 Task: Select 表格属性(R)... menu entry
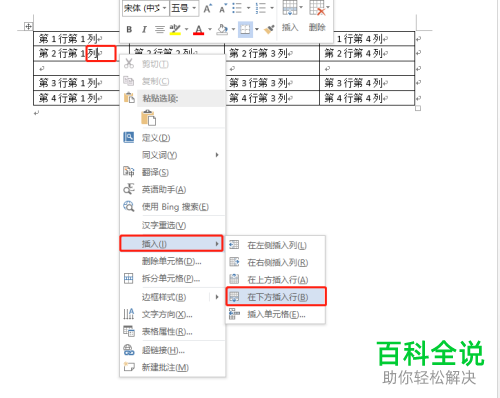click(172, 332)
